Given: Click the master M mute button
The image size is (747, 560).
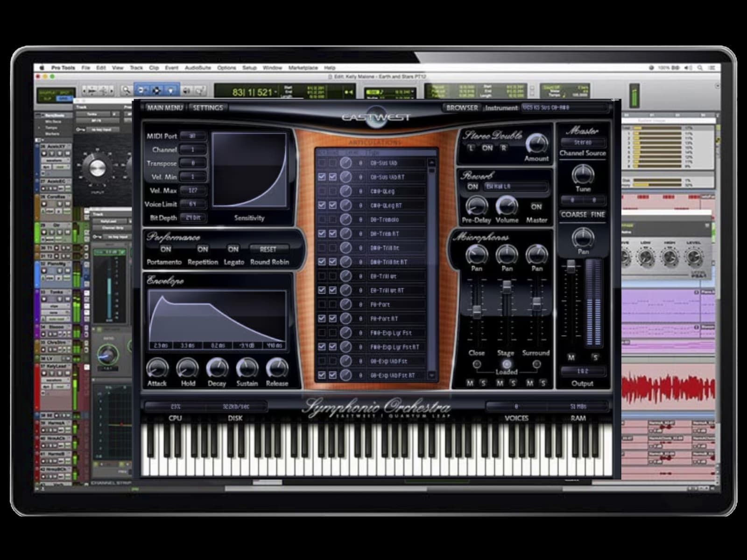Looking at the screenshot, I should point(571,357).
